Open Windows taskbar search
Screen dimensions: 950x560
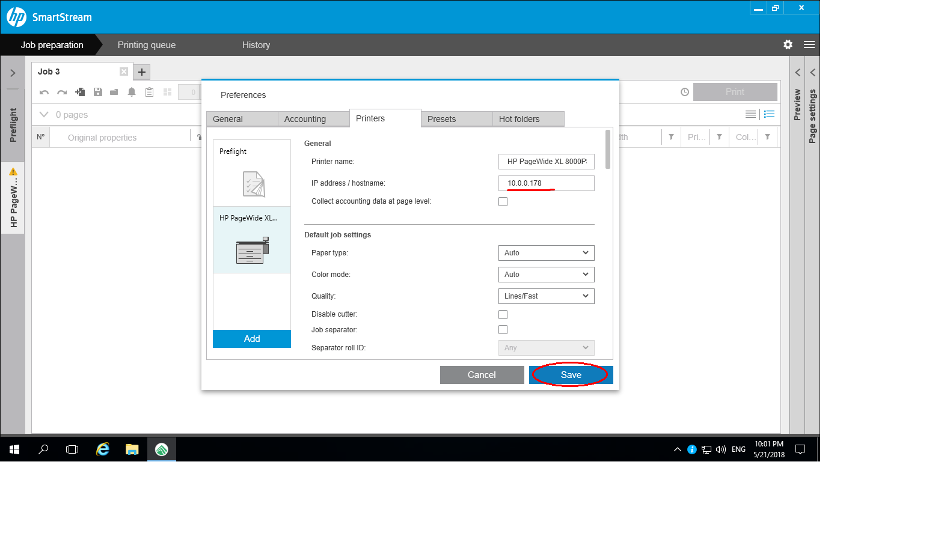coord(43,449)
